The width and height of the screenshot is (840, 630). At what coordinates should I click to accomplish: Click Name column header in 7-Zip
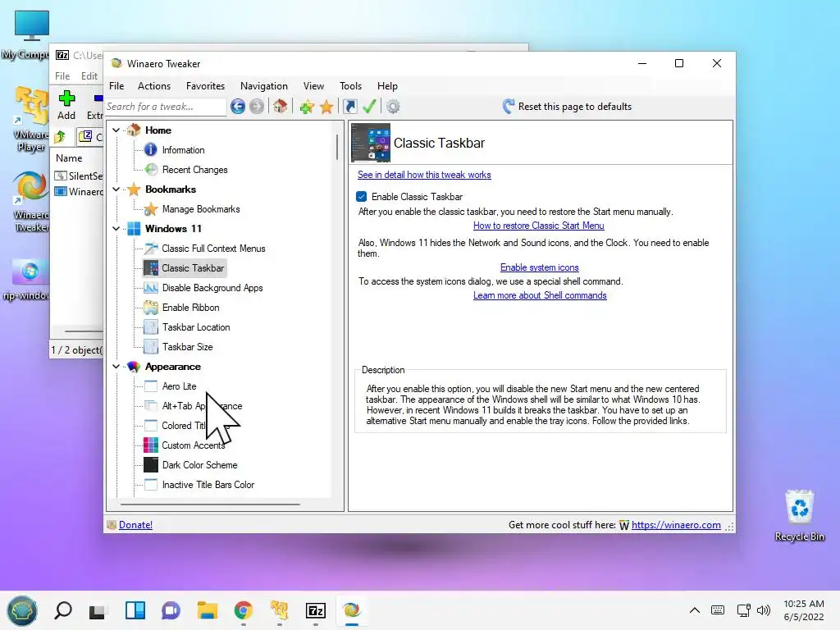(69, 158)
